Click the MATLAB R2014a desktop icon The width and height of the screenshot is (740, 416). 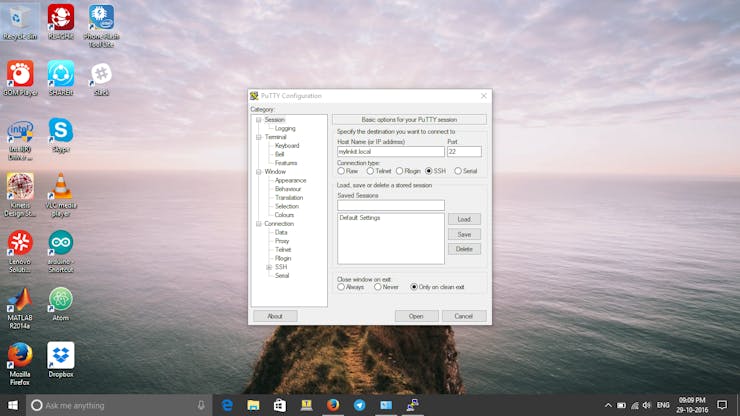(19, 299)
